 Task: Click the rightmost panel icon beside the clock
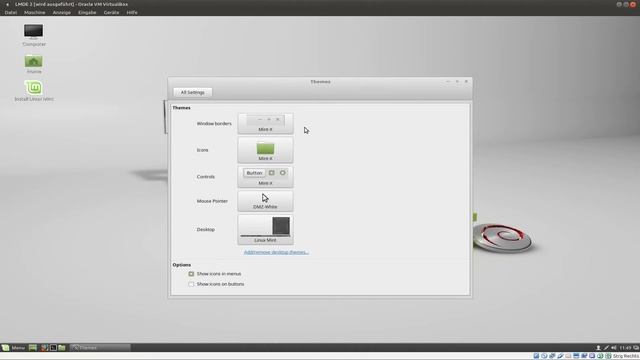pyautogui.click(x=636, y=348)
